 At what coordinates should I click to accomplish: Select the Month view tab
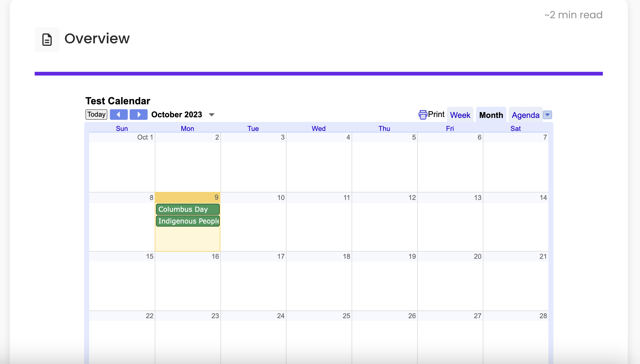point(491,115)
